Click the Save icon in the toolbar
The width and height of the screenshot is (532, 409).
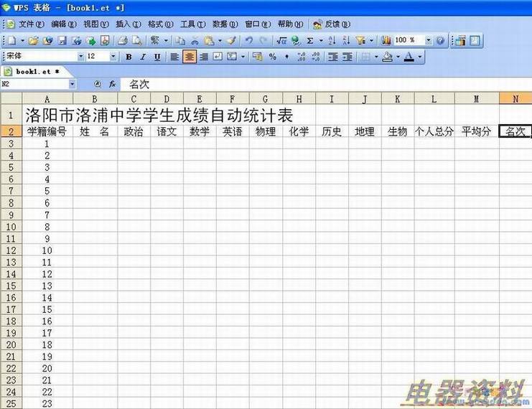[62, 41]
